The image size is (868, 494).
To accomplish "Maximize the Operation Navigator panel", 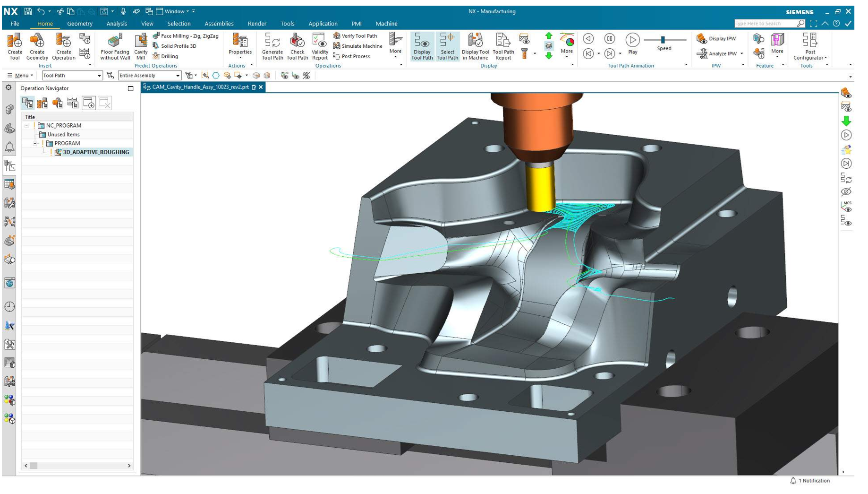I will pos(131,88).
